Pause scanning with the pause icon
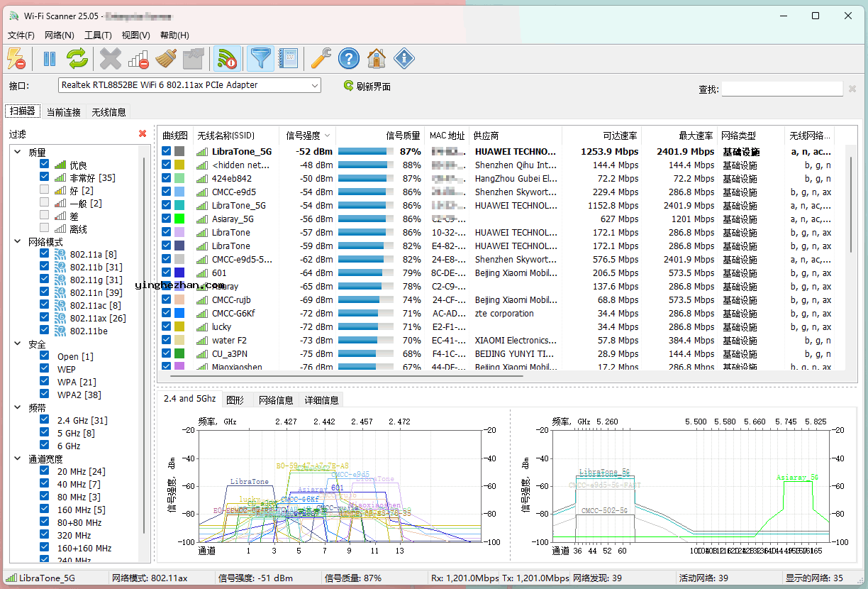868x589 pixels. (x=50, y=58)
